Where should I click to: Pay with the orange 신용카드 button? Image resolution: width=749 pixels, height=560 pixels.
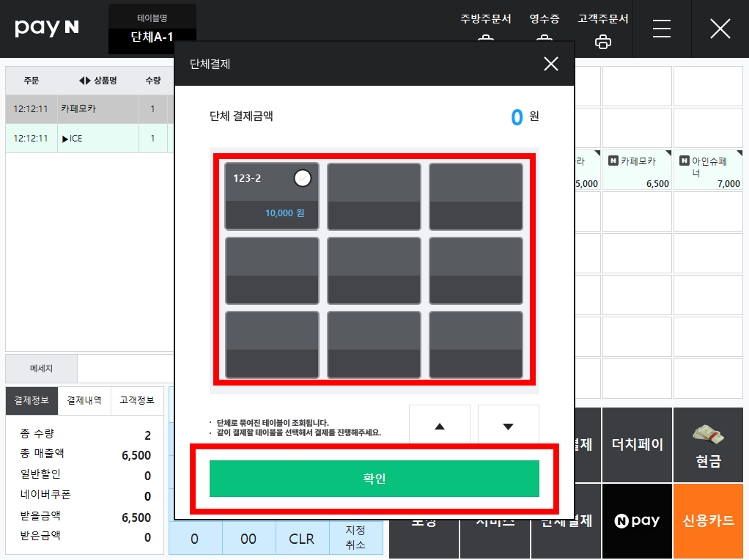click(x=708, y=520)
